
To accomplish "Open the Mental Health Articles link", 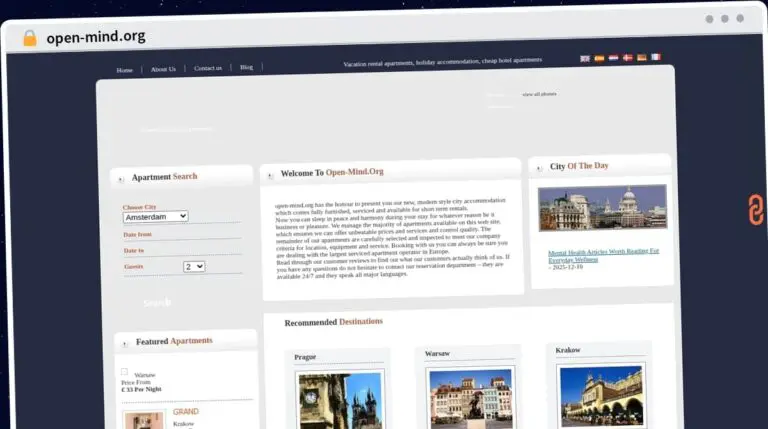I will [x=603, y=255].
